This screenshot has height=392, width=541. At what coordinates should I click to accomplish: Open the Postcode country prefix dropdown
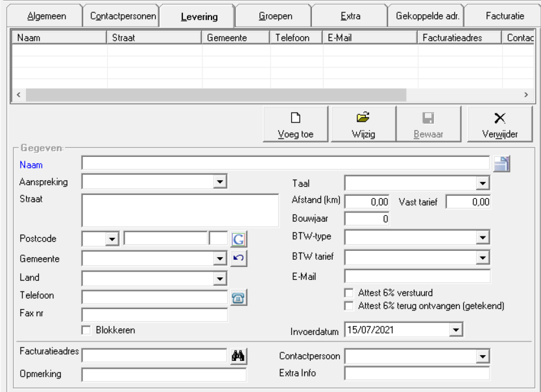(112, 238)
